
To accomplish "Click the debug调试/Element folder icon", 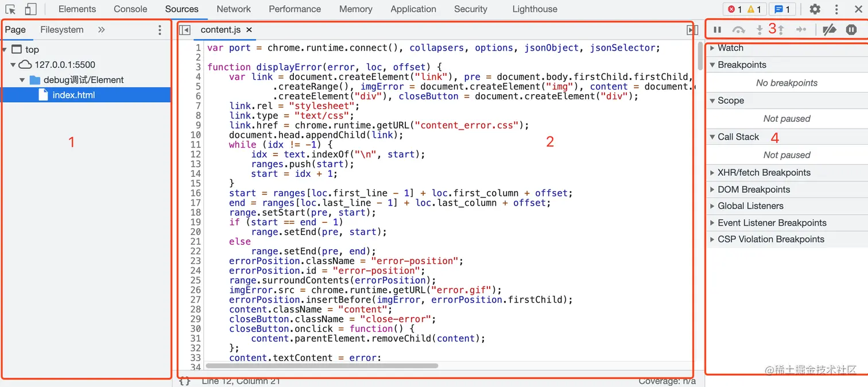I will click(x=35, y=80).
